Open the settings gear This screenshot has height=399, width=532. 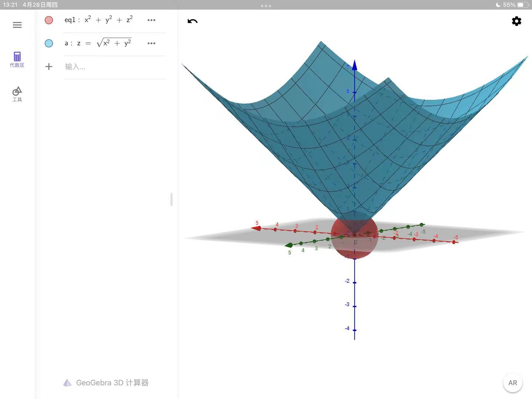(x=516, y=21)
